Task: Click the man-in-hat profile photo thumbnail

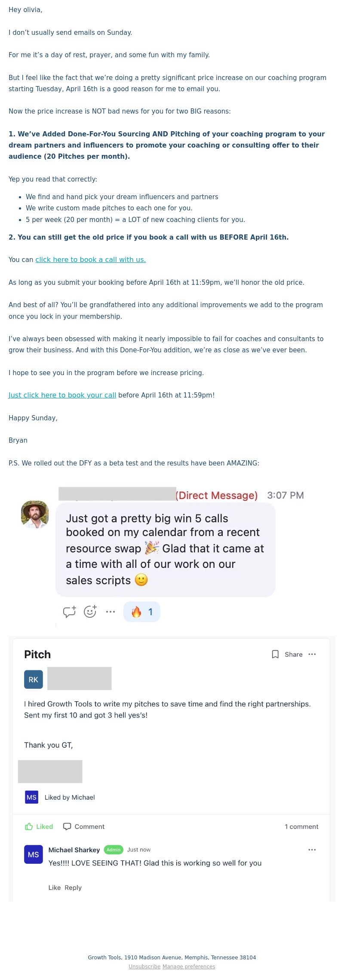Action: pyautogui.click(x=35, y=515)
